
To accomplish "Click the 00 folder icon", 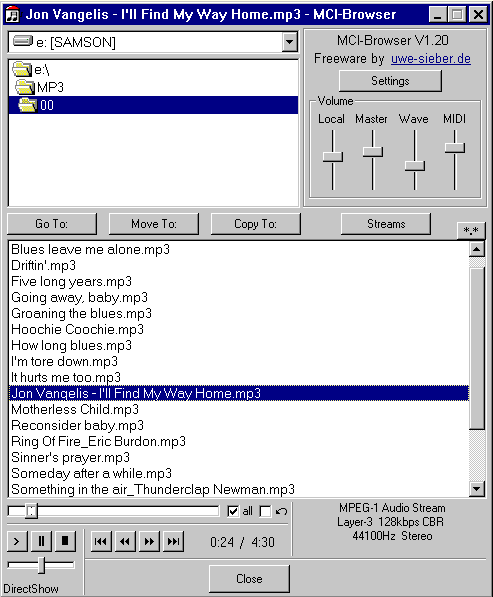I will [28, 105].
